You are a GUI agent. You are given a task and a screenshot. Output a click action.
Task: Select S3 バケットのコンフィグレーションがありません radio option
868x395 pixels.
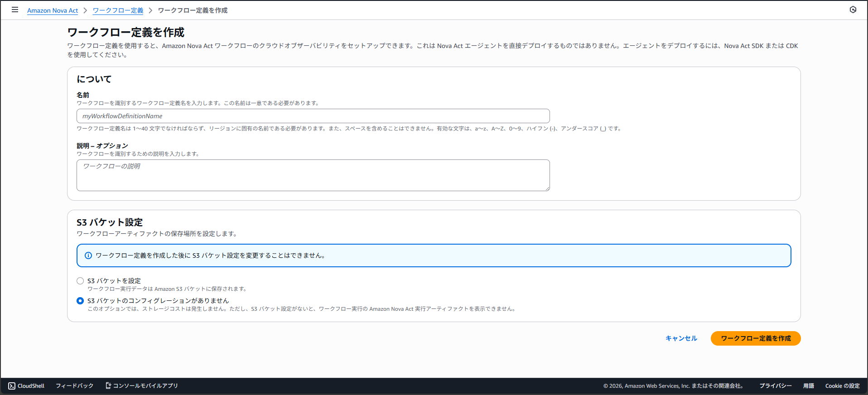point(80,301)
